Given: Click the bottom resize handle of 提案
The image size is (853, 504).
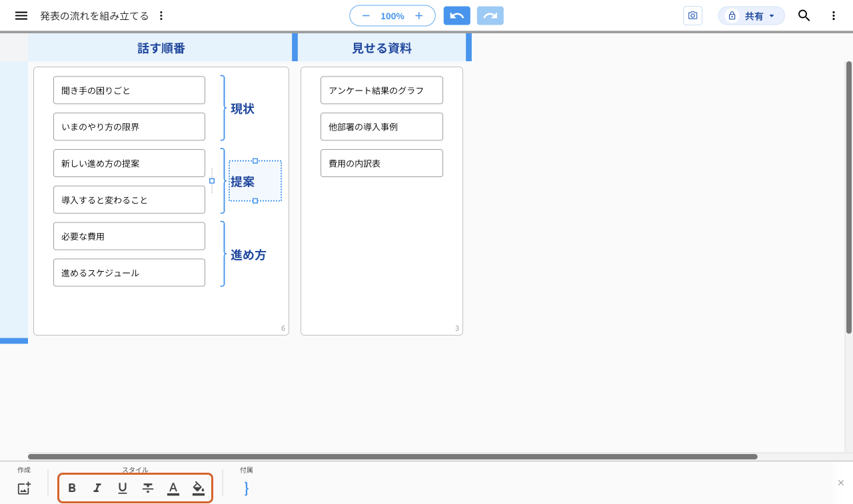Looking at the screenshot, I should (x=255, y=201).
